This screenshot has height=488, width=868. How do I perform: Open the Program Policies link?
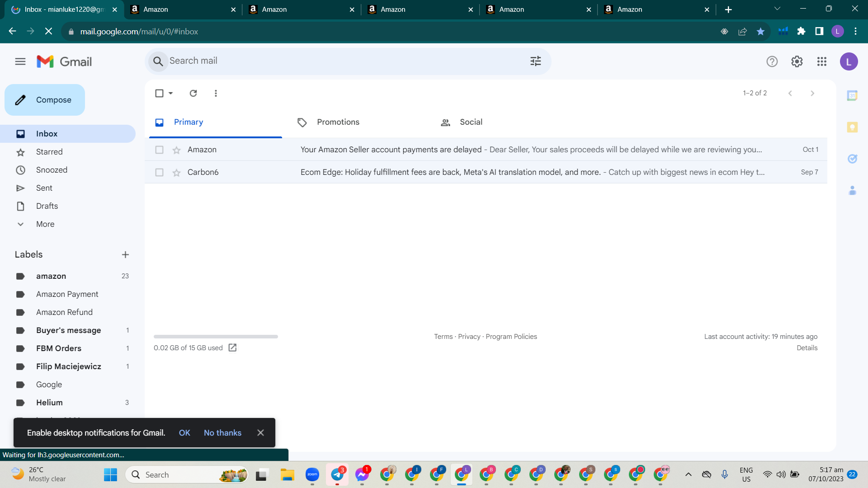pos(511,337)
